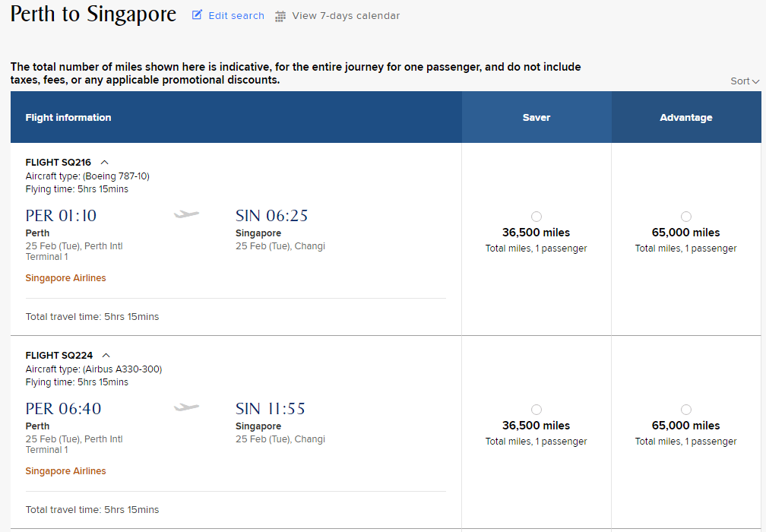Click the airplane icon in the SQ216 row
The width and height of the screenshot is (766, 532).
(x=186, y=215)
